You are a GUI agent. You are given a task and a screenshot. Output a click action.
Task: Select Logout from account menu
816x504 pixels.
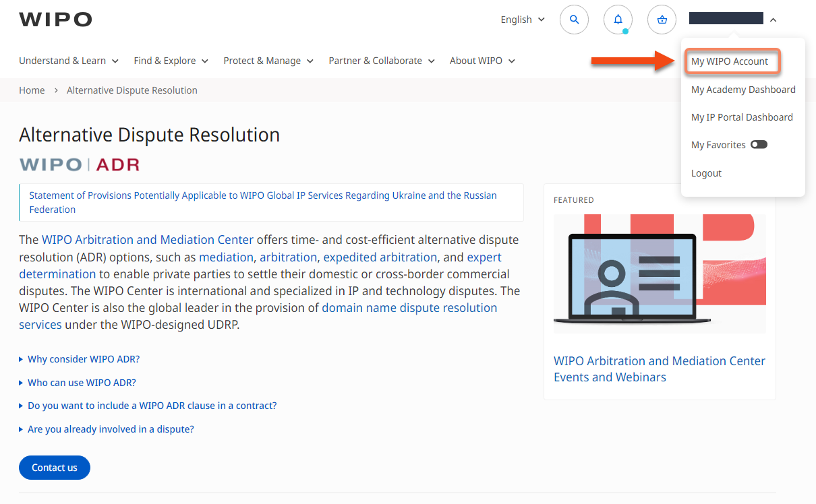coord(706,173)
